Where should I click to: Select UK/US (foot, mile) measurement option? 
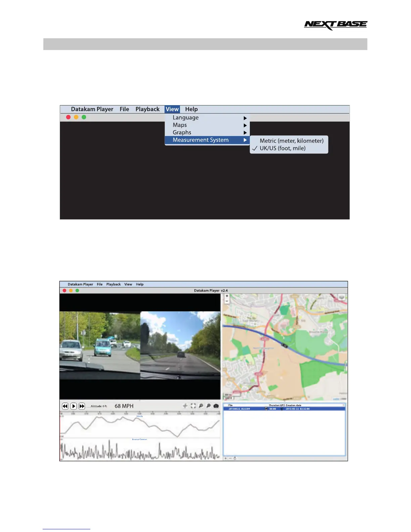pyautogui.click(x=282, y=148)
